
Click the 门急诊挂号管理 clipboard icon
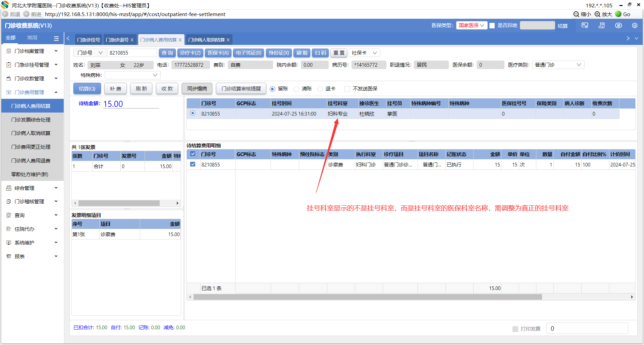tap(9, 65)
